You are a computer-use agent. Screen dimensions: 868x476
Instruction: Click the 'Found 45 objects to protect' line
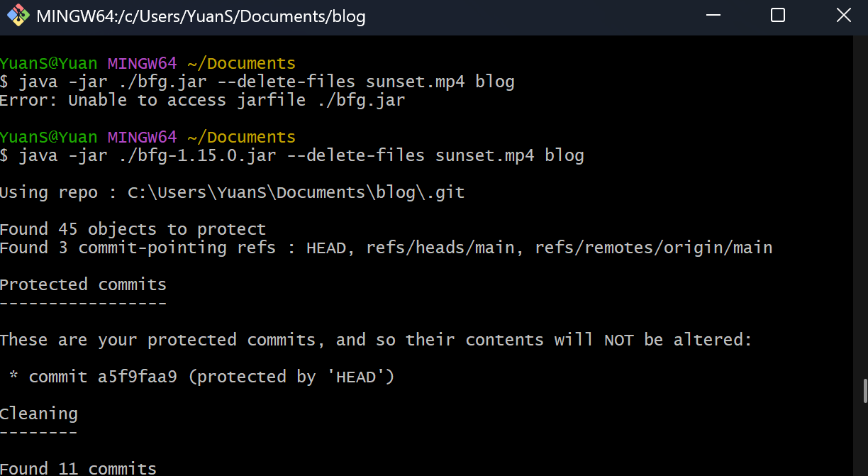(x=133, y=229)
